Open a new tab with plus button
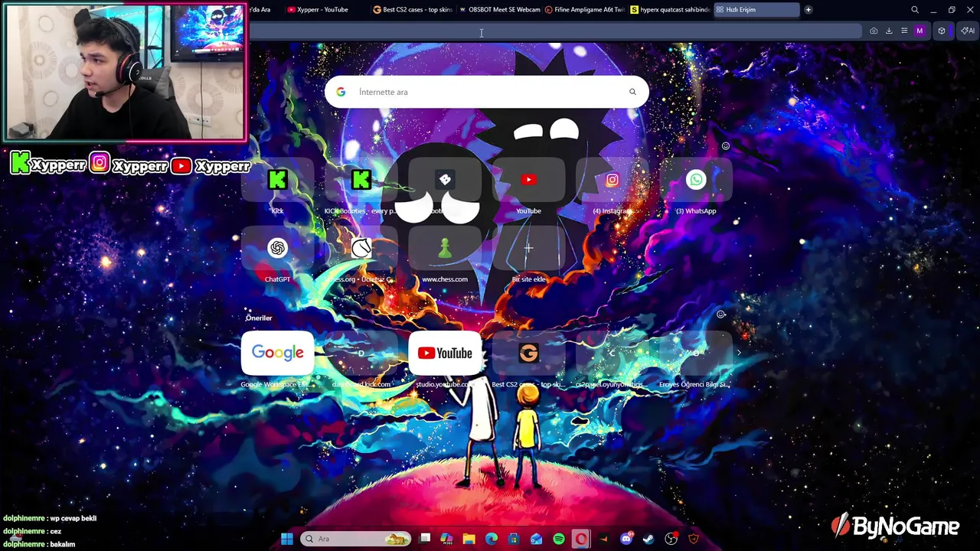Viewport: 980px width, 551px height. point(808,9)
